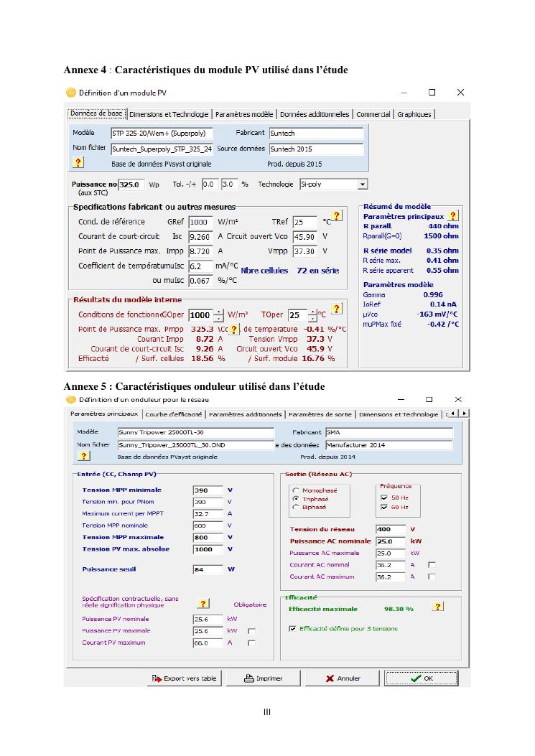The image size is (535, 756).
Task: Click help icon under inverter Nom fichier
Action: pyautogui.click(x=83, y=456)
